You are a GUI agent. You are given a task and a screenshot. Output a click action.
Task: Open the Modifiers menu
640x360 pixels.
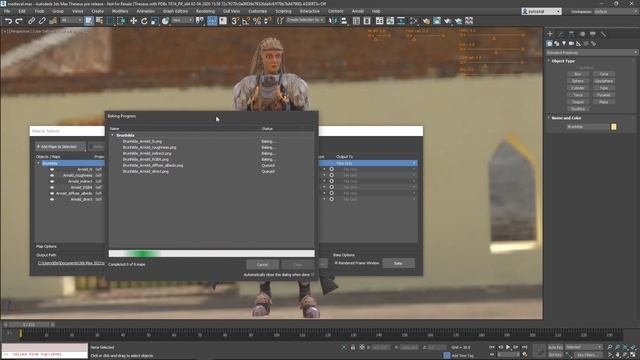click(x=120, y=11)
